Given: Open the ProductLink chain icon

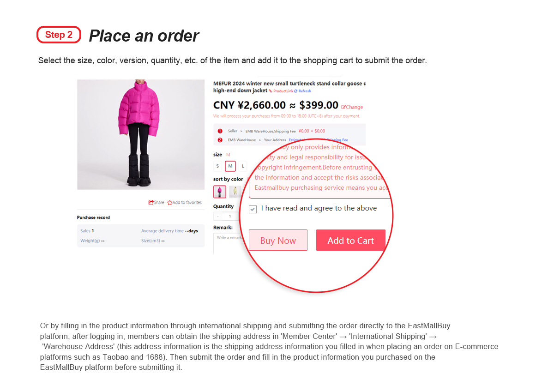Looking at the screenshot, I should point(271,91).
